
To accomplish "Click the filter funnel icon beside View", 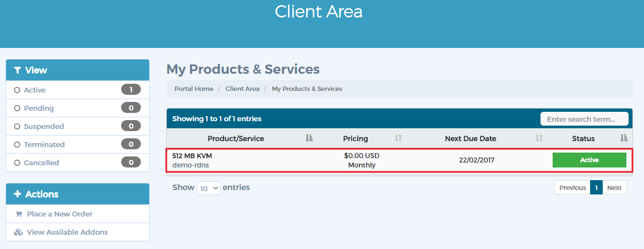I will [x=17, y=71].
